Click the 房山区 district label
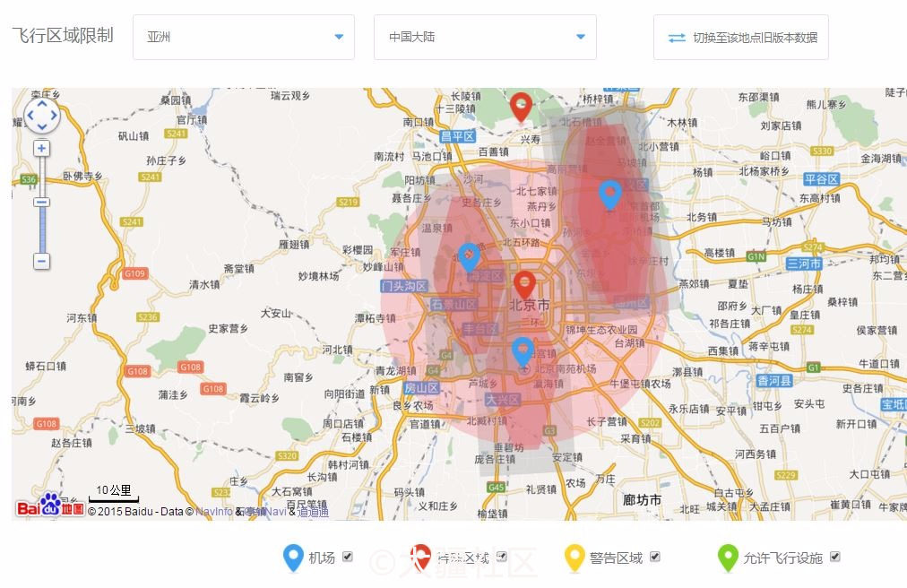This screenshot has width=907, height=588. 421,388
